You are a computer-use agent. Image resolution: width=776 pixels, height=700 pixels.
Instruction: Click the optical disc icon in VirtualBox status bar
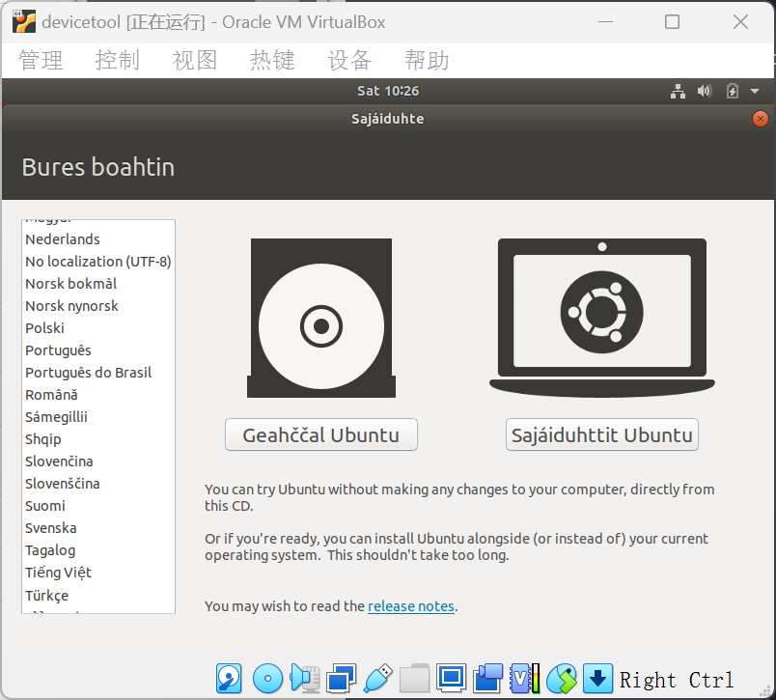click(267, 678)
